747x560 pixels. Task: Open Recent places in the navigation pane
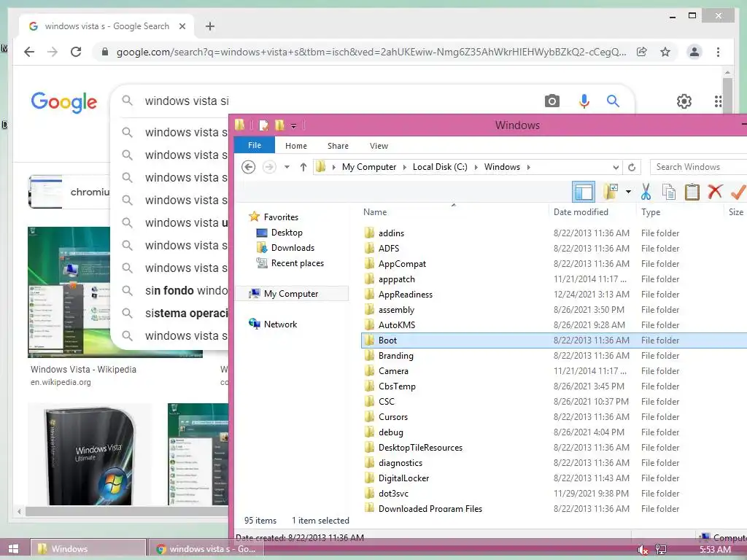click(298, 262)
